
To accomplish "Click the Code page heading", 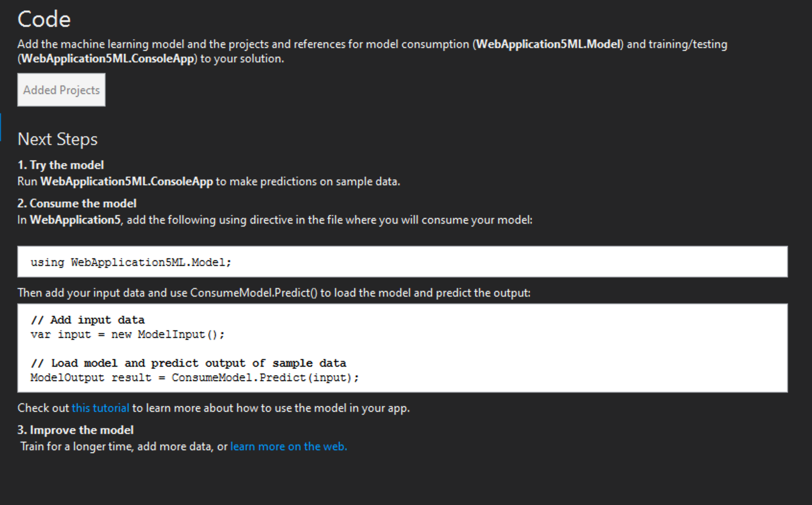I will [43, 19].
